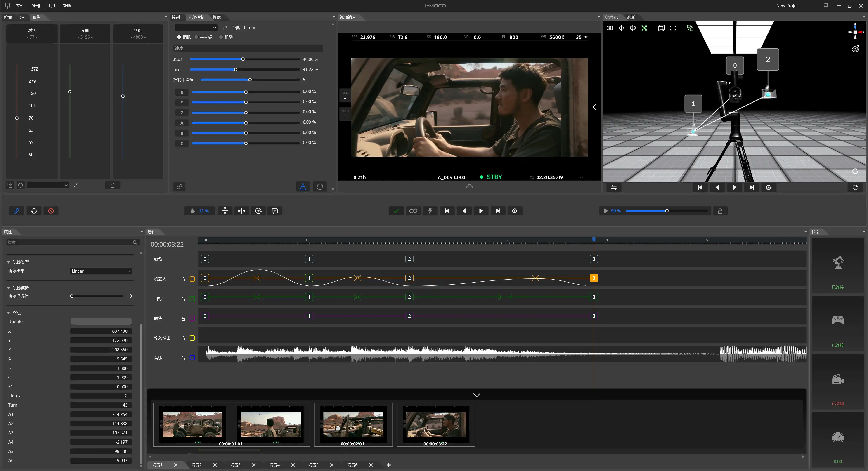The width and height of the screenshot is (868, 471).
Task: Click the lock icon next to 50 % slider
Action: click(720, 211)
